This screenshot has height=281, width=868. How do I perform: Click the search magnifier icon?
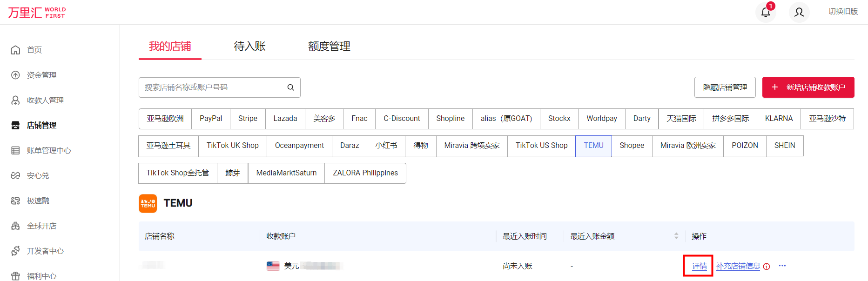coord(290,87)
